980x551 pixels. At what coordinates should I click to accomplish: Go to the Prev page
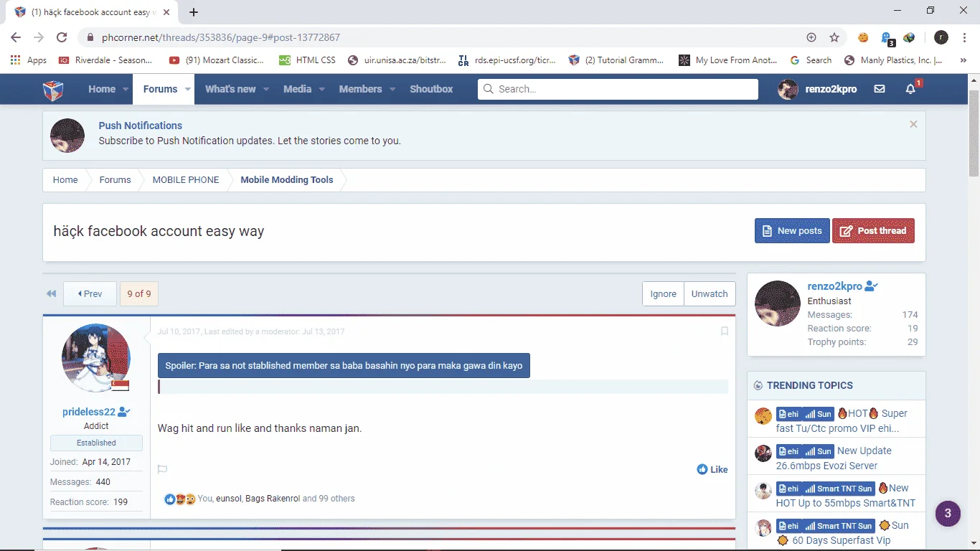coord(90,293)
